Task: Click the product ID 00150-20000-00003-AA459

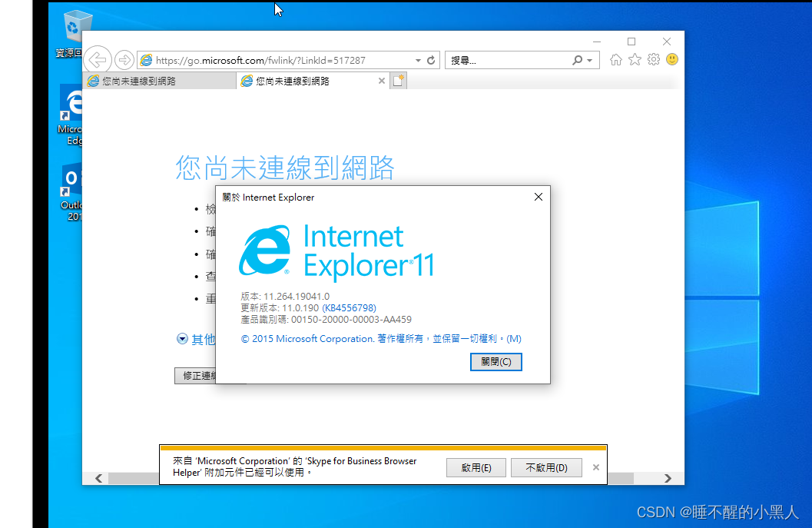Action: pyautogui.click(x=352, y=320)
